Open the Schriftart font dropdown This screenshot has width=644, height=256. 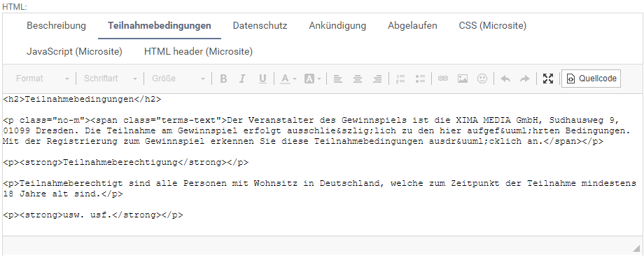click(110, 79)
